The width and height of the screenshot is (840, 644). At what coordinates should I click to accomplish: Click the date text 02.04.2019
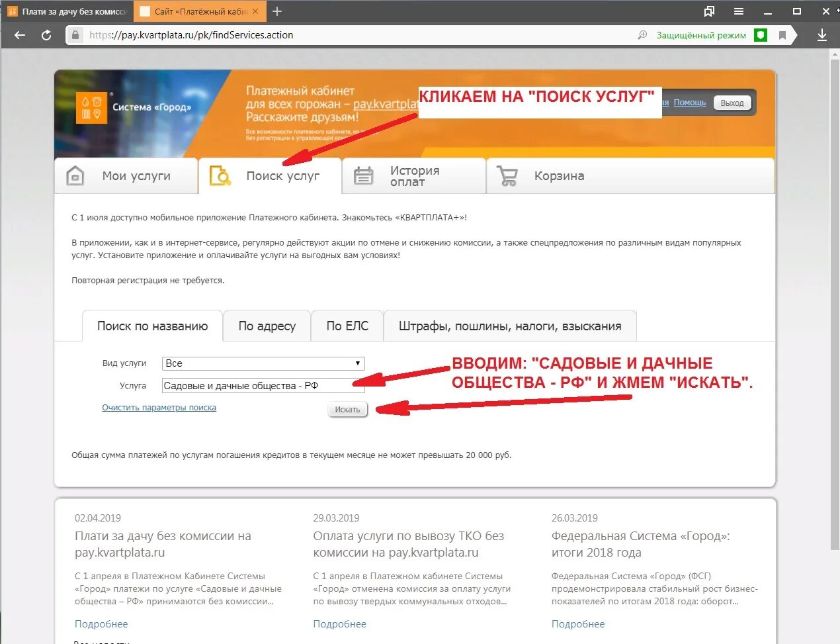[x=98, y=518]
